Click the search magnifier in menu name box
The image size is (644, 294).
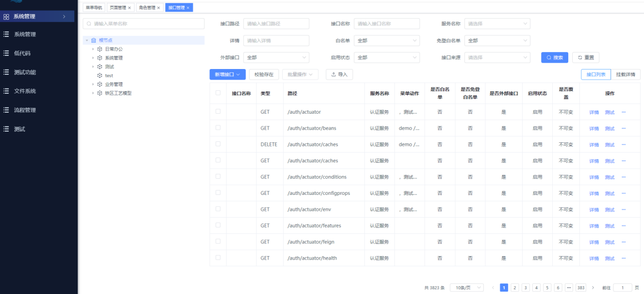pos(89,23)
